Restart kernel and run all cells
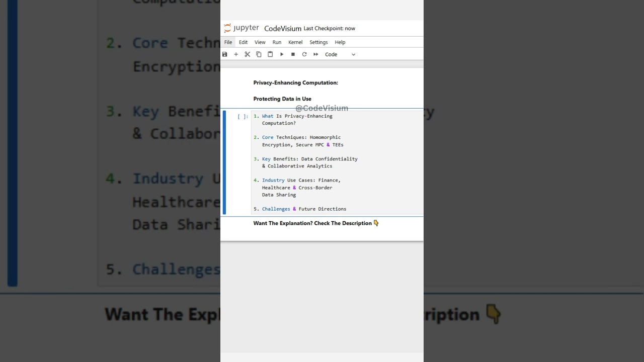The width and height of the screenshot is (644, 362). click(316, 54)
